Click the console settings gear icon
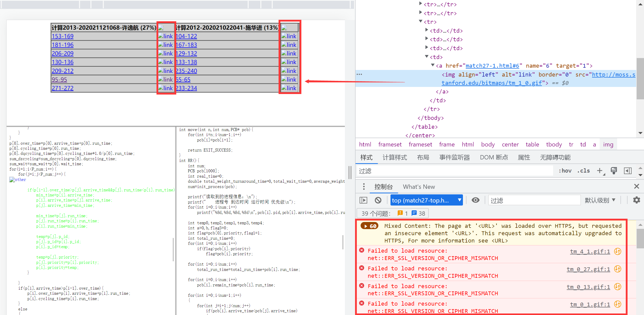 (x=636, y=200)
